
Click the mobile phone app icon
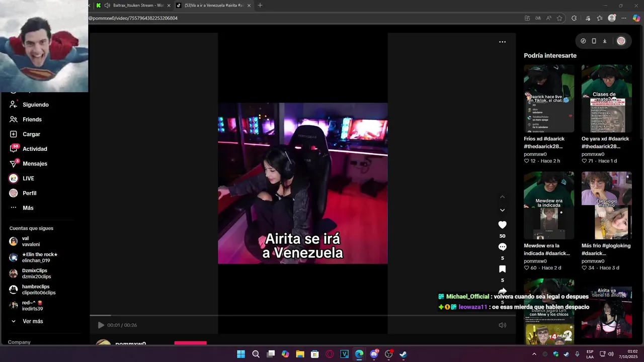pyautogui.click(x=594, y=41)
